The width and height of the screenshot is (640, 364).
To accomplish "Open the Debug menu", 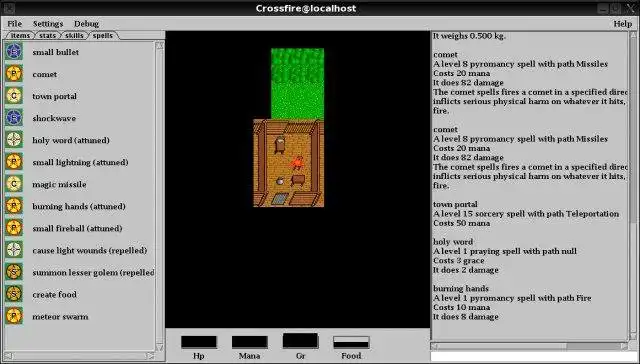I will (x=86, y=24).
